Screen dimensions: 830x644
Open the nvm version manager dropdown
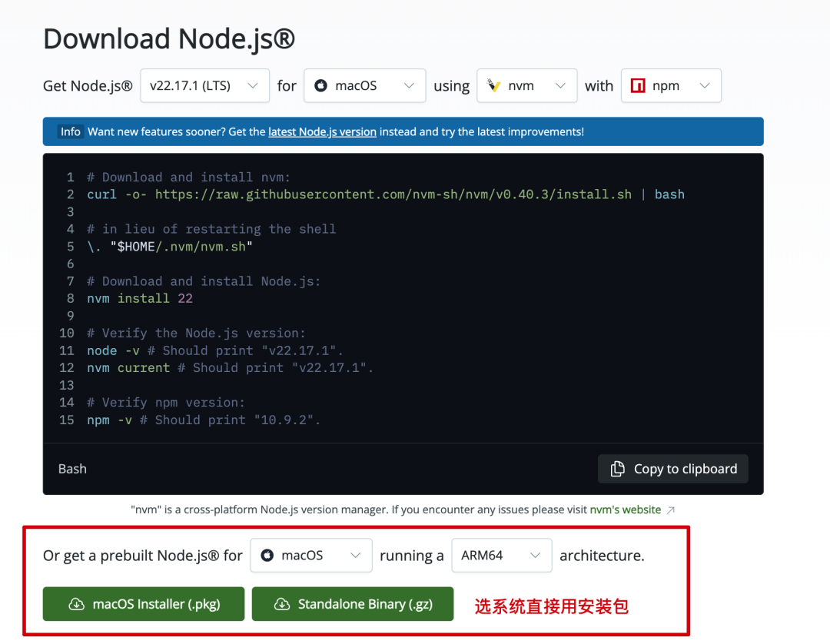(x=526, y=86)
